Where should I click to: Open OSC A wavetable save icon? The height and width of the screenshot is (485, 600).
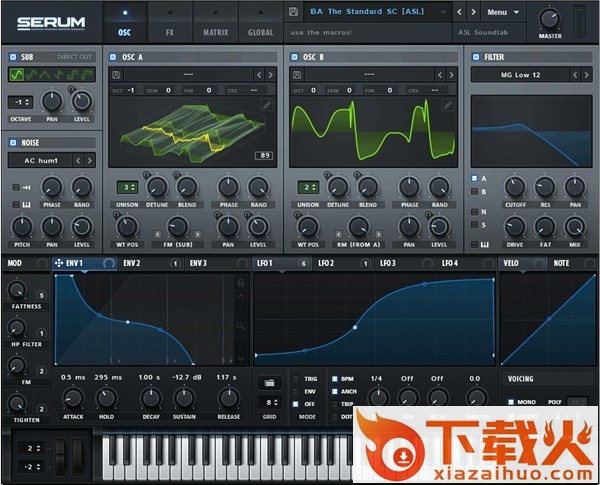pos(116,75)
